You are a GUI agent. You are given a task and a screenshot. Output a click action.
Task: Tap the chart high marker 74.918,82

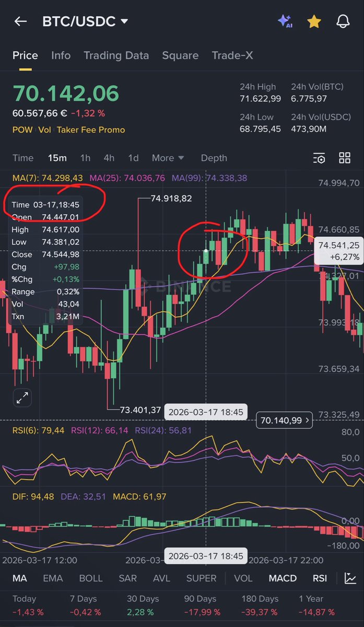coord(171,199)
